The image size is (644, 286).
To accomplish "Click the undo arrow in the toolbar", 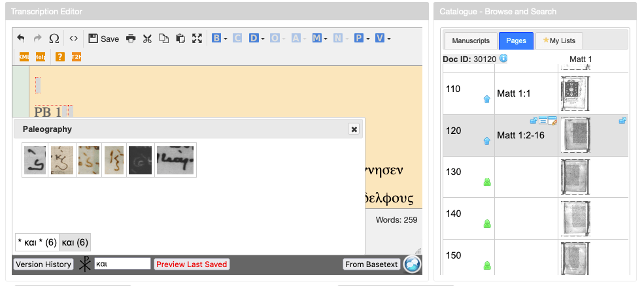I will click(x=21, y=39).
